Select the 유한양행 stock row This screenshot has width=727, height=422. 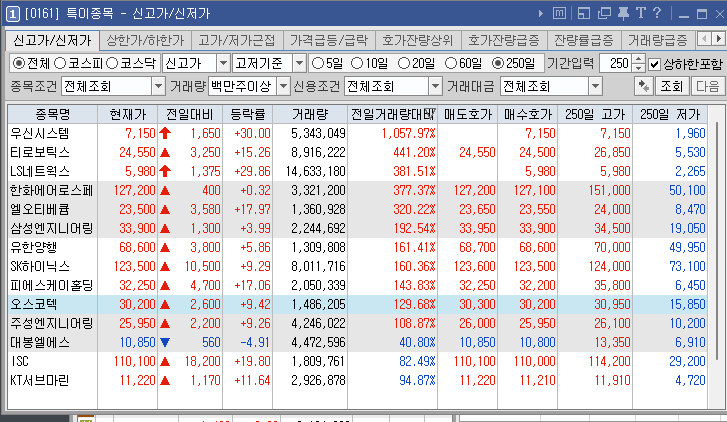click(x=357, y=248)
